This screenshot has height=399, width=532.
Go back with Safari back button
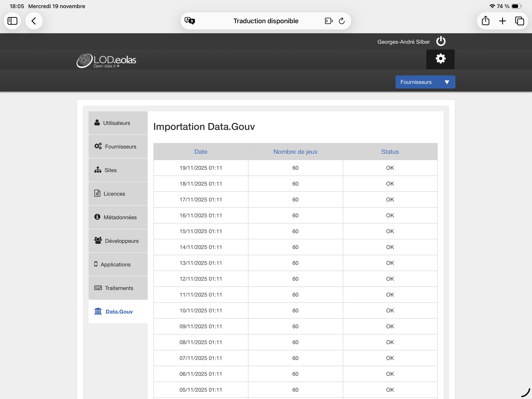(34, 21)
